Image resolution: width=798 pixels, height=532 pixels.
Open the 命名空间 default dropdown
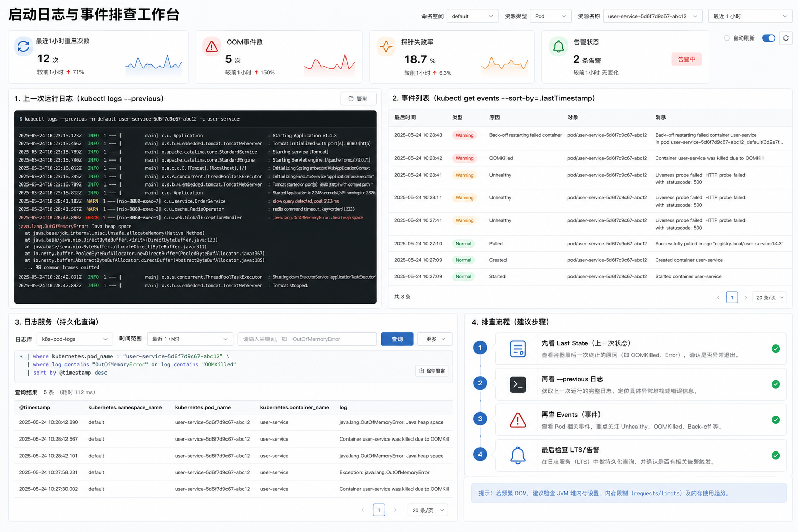pyautogui.click(x=472, y=16)
